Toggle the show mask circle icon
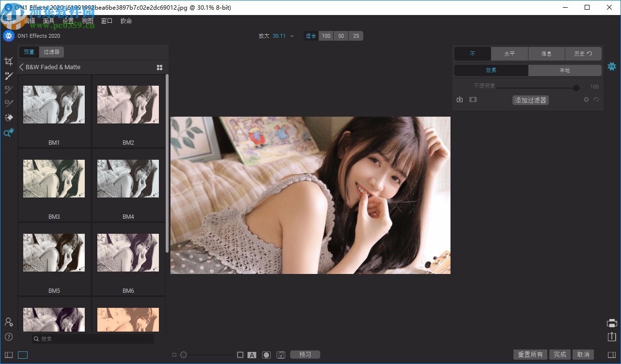The image size is (621, 364). [266, 355]
